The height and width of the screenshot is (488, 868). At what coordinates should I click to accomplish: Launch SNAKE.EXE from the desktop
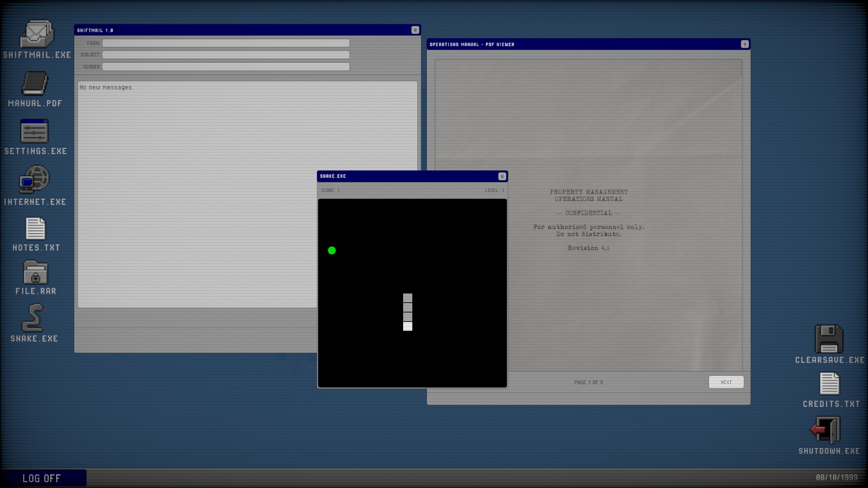click(x=34, y=318)
